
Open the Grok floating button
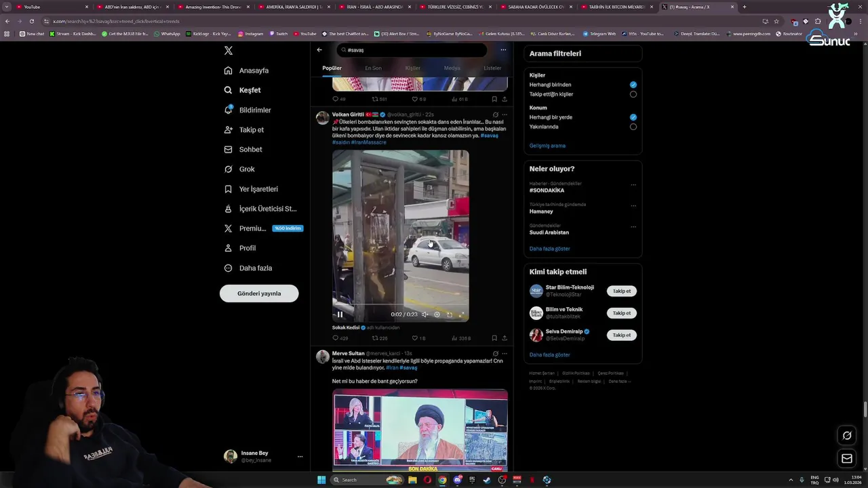(x=847, y=436)
